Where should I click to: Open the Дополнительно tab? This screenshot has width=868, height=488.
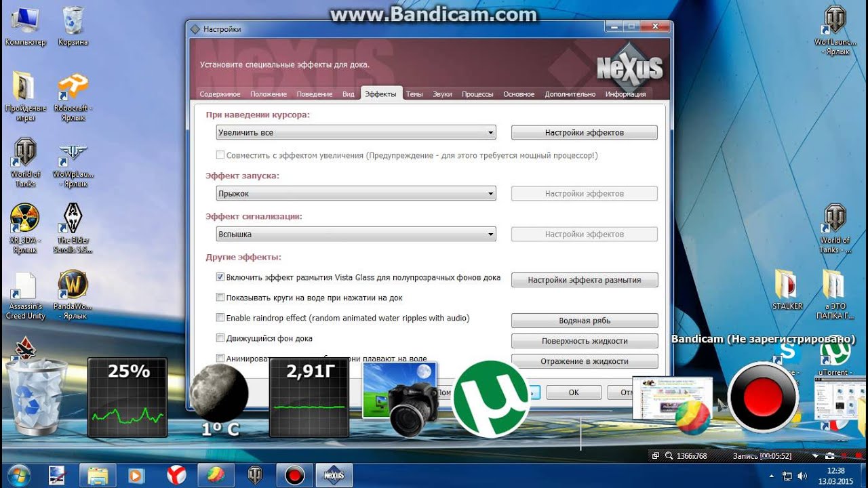(570, 94)
